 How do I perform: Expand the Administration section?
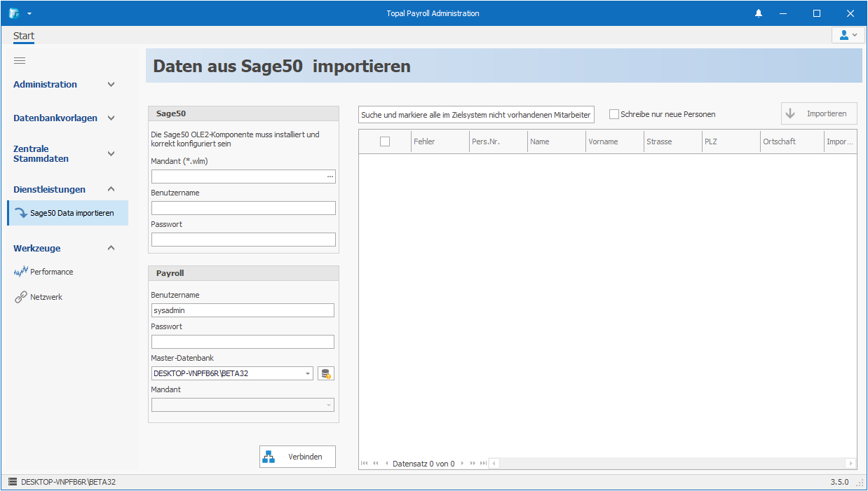click(x=111, y=85)
